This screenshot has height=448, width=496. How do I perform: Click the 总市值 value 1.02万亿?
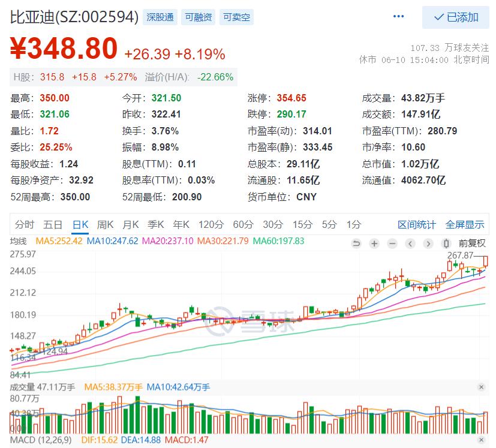pyautogui.click(x=420, y=164)
